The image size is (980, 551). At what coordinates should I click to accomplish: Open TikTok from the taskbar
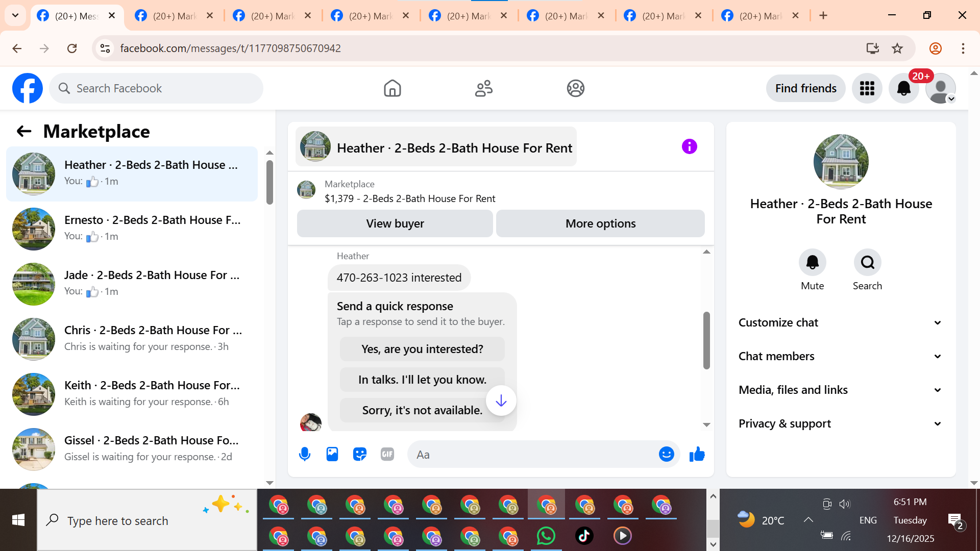(x=584, y=536)
